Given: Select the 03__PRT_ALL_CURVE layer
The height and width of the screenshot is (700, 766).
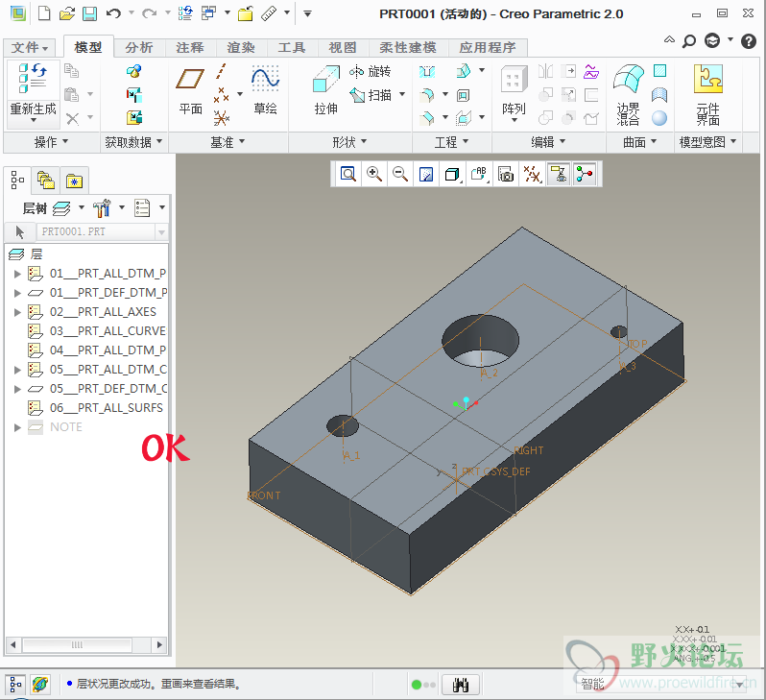Looking at the screenshot, I should click(97, 331).
